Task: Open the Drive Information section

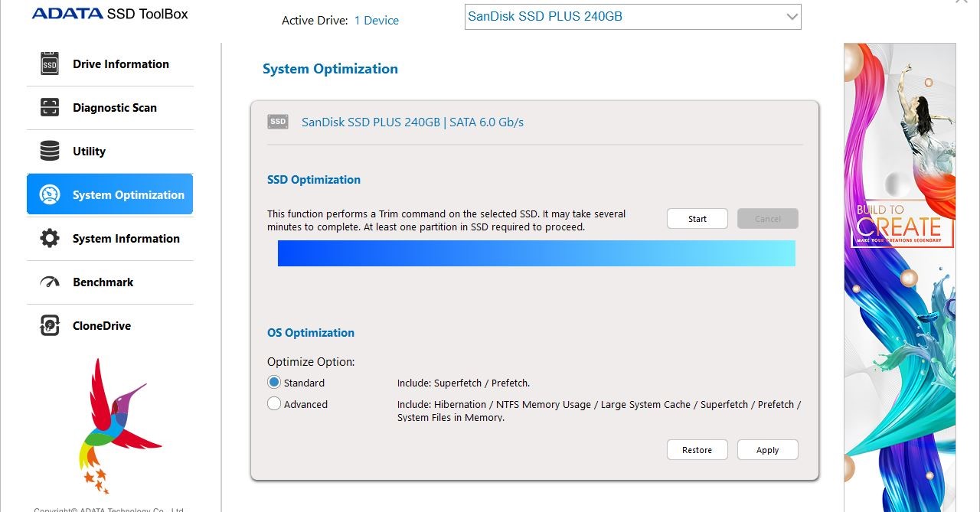Action: pos(110,64)
